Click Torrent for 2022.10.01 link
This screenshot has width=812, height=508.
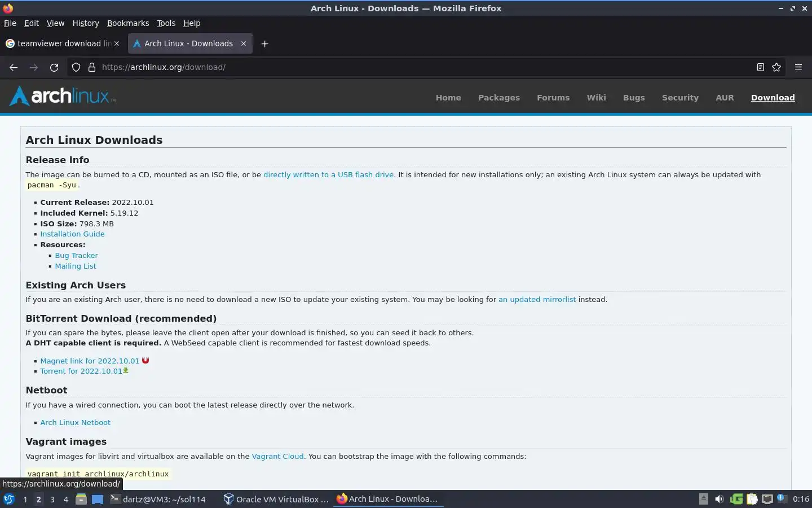tap(81, 371)
